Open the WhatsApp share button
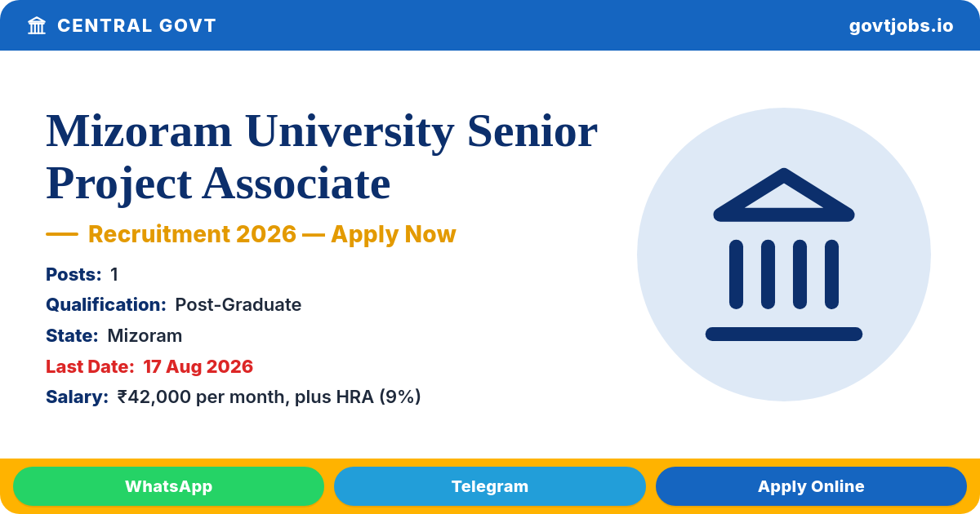The height and width of the screenshot is (514, 980). click(168, 486)
